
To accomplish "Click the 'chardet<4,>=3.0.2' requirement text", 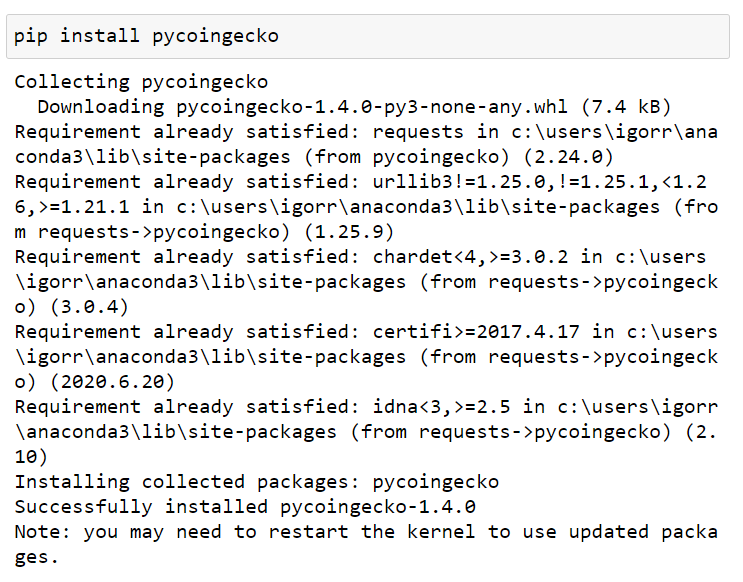I will [x=470, y=257].
